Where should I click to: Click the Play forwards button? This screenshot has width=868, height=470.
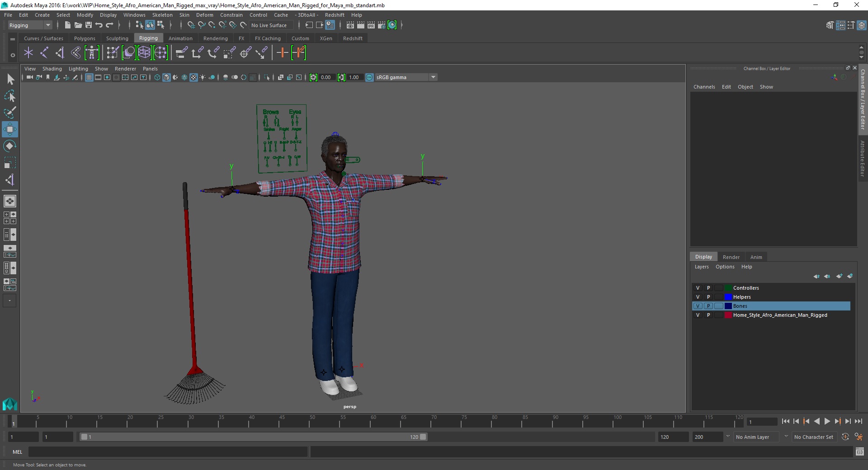(x=827, y=421)
